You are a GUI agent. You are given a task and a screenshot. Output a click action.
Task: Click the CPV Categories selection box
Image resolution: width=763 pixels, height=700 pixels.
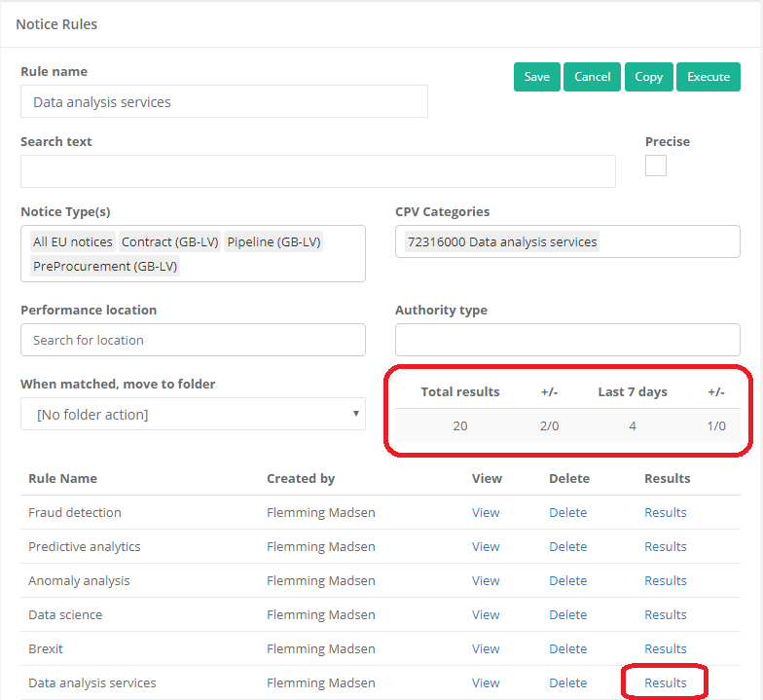[x=567, y=241]
